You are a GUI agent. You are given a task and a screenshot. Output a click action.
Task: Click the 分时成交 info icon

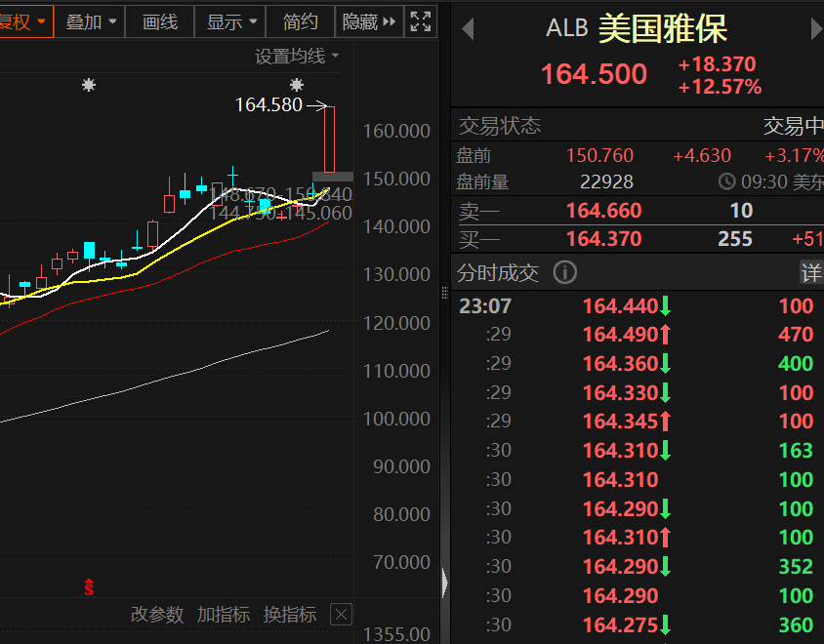tap(565, 272)
